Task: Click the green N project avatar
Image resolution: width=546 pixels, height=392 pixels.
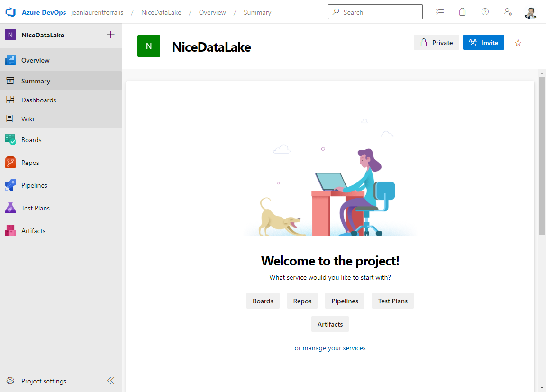Action: coord(149,46)
